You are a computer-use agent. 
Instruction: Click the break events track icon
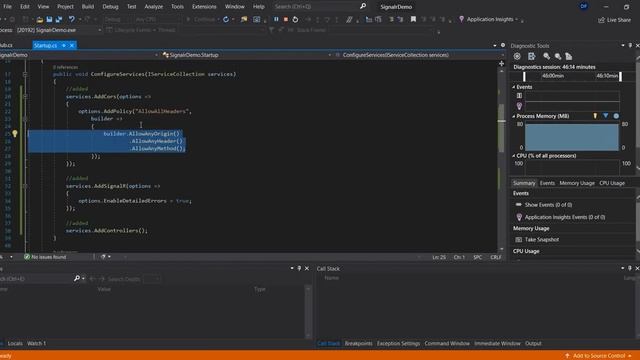click(519, 96)
